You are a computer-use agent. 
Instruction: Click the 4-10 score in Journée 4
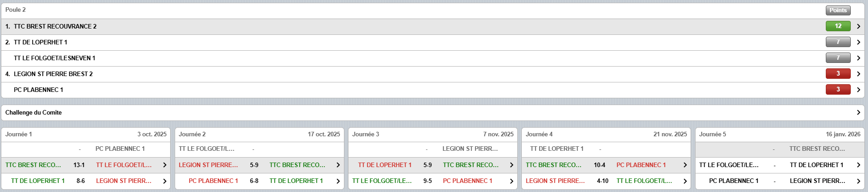coord(603,181)
